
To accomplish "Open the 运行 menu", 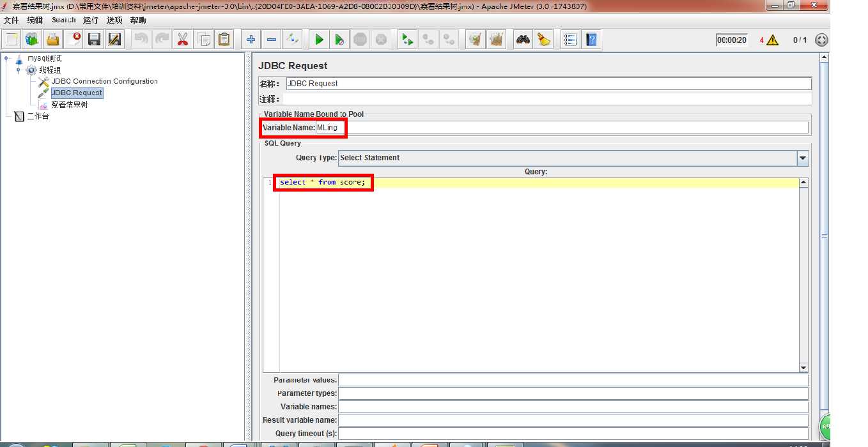I will pos(91,20).
